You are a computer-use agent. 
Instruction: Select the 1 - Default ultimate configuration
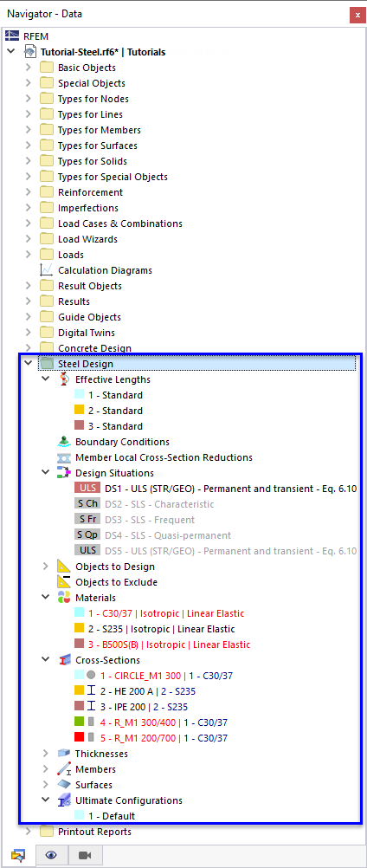112,816
